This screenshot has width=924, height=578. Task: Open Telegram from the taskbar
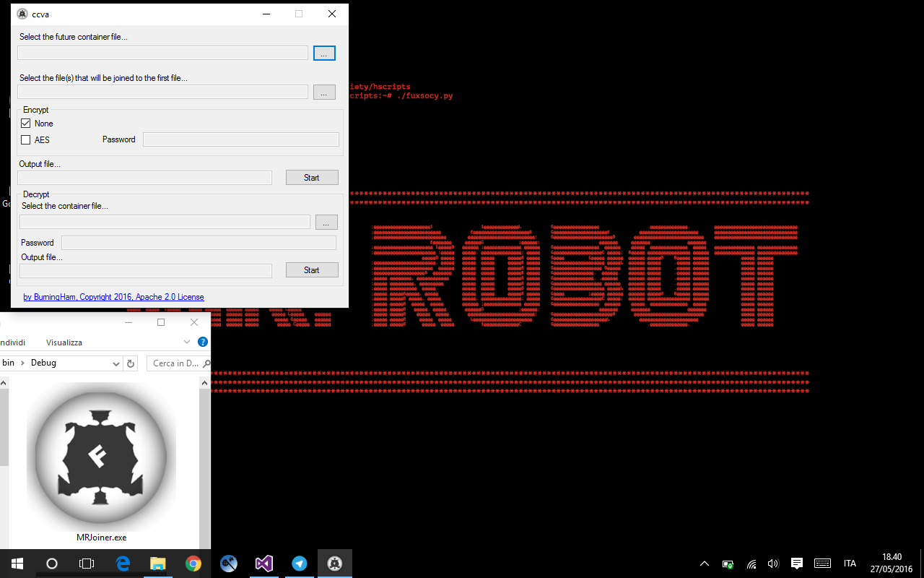click(299, 564)
